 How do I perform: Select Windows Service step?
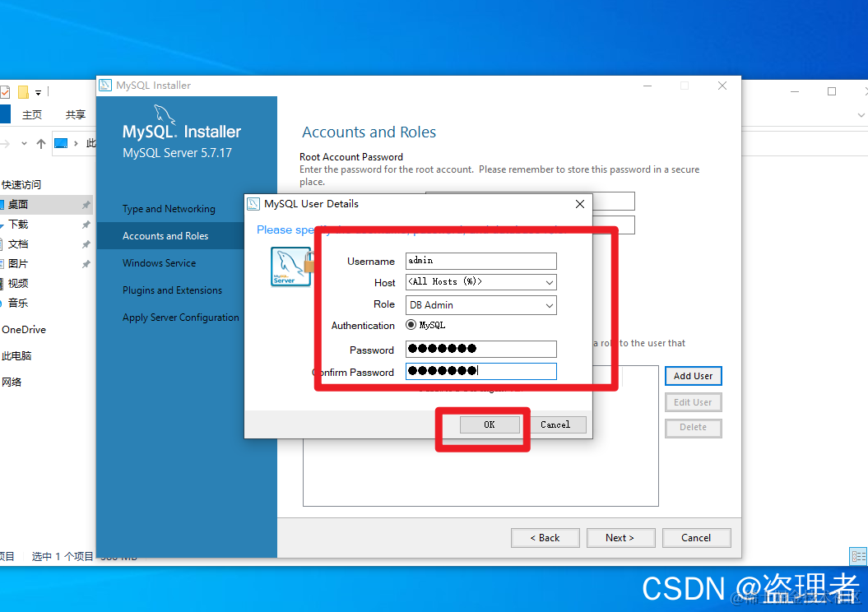[160, 263]
